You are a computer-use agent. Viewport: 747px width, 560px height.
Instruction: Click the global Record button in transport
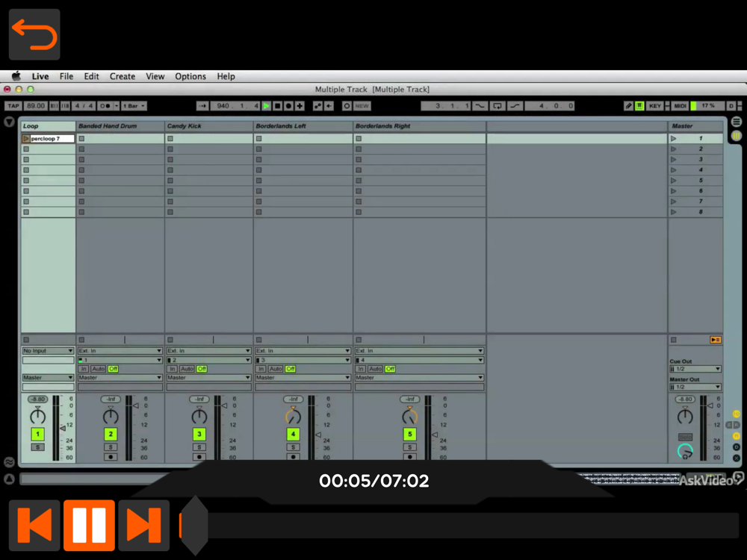(x=288, y=106)
